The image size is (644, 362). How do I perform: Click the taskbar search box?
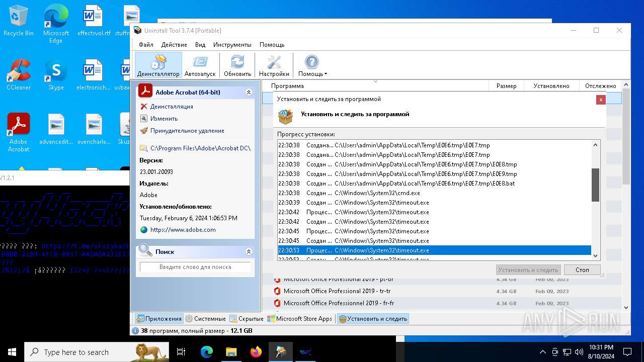97,352
